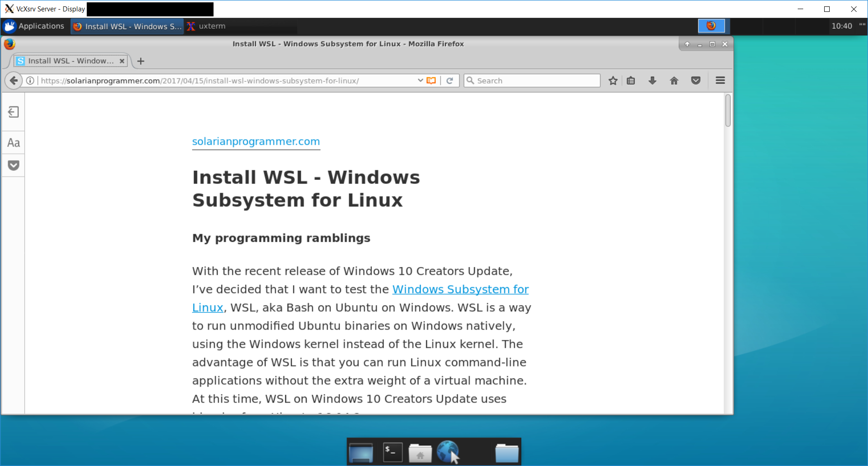Show bookmarks list icon

coord(631,81)
